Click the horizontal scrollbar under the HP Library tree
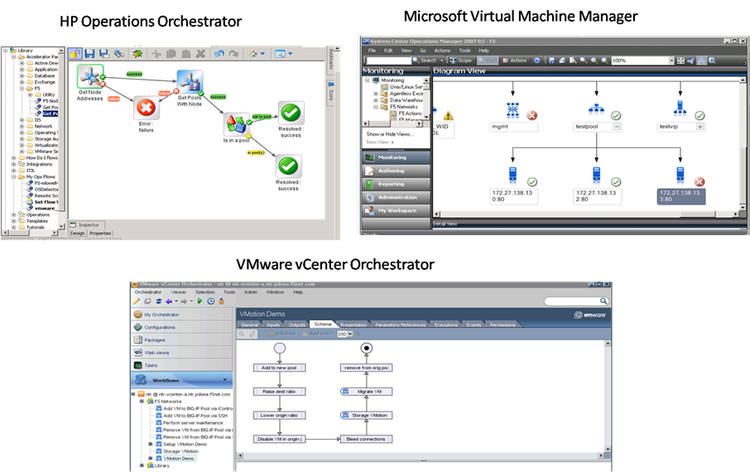 pos(30,233)
